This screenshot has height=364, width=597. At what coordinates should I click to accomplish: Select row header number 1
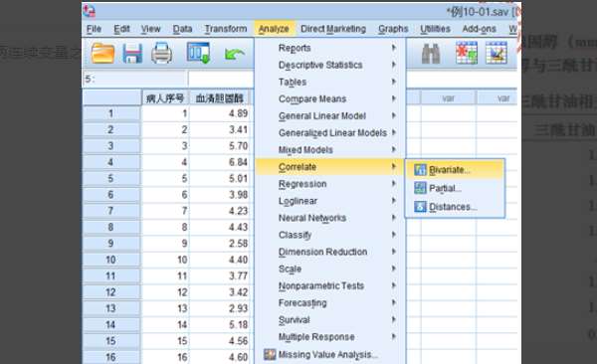[x=110, y=113]
